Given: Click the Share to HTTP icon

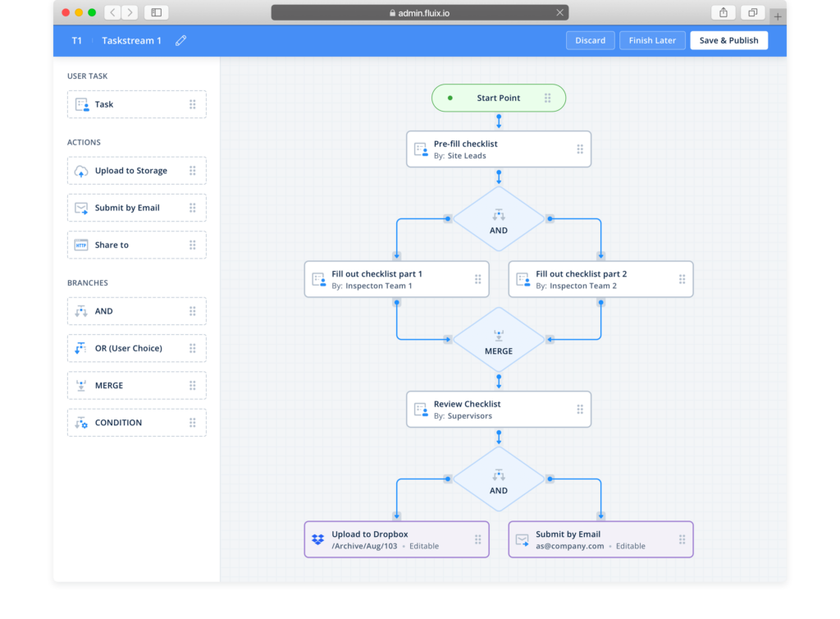Looking at the screenshot, I should tap(81, 245).
